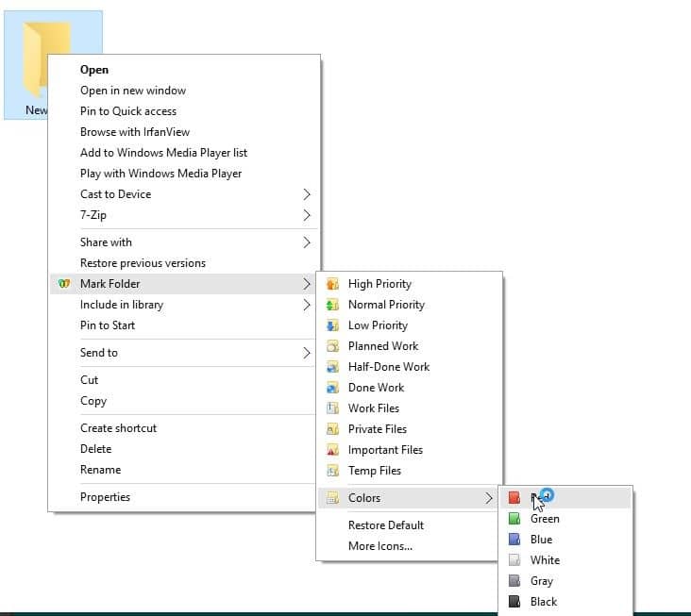The image size is (691, 616).
Task: Select the yellow New folder on the desktop
Action: (x=53, y=65)
